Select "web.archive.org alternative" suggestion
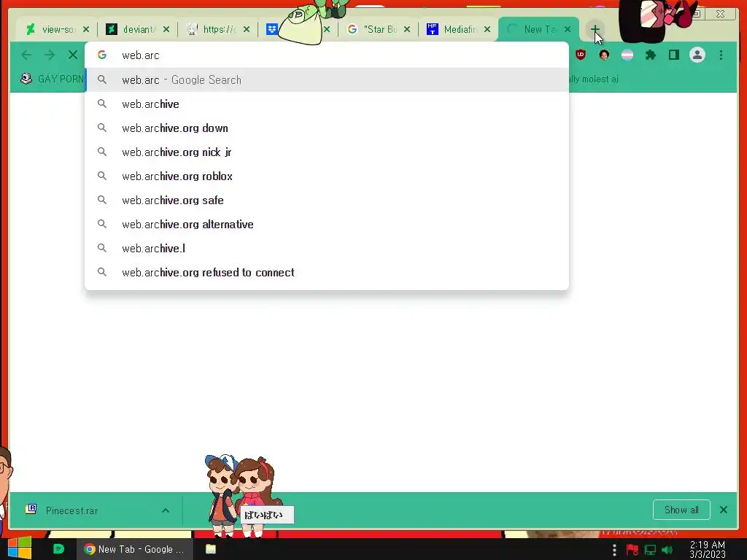Viewport: 747px width, 560px height. pyautogui.click(x=327, y=225)
